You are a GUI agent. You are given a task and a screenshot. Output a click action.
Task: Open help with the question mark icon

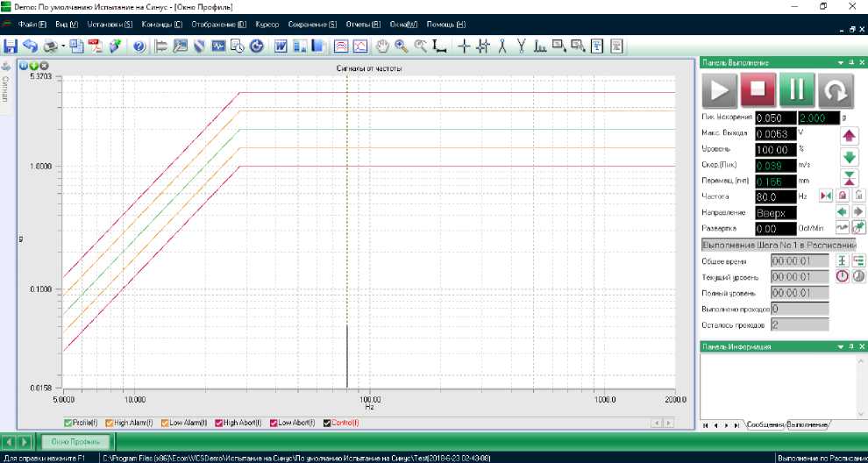139,46
